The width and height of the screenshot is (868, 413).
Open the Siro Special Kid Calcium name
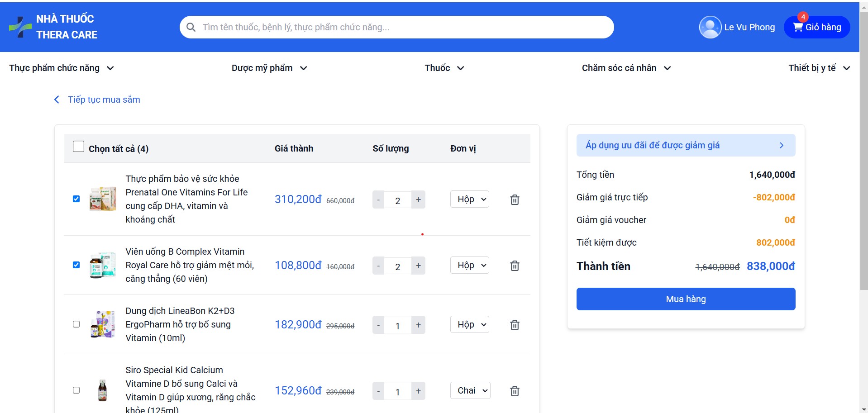pos(191,390)
